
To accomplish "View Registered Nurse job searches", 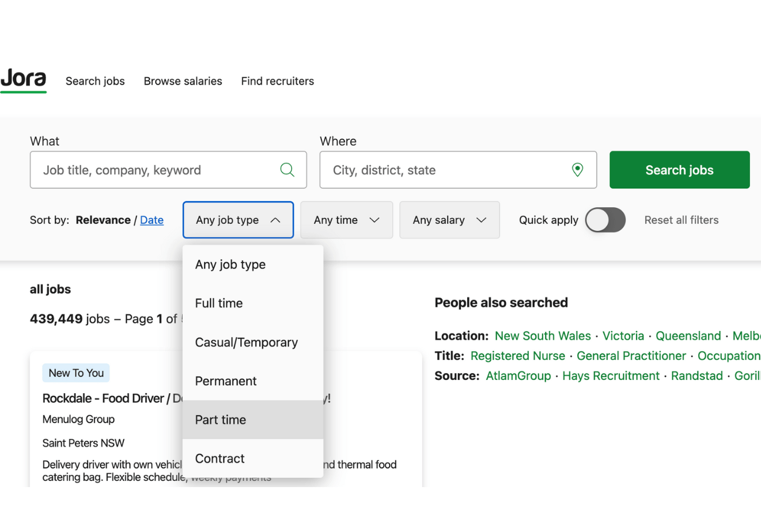I will (x=517, y=356).
